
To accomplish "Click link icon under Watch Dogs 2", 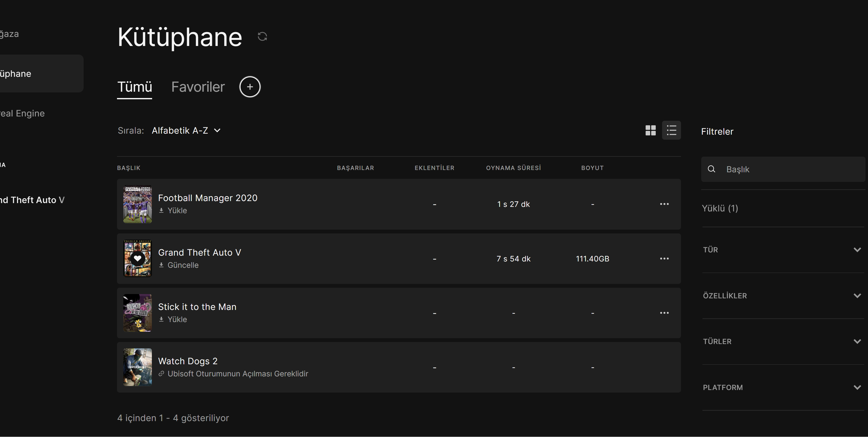I will [x=161, y=374].
